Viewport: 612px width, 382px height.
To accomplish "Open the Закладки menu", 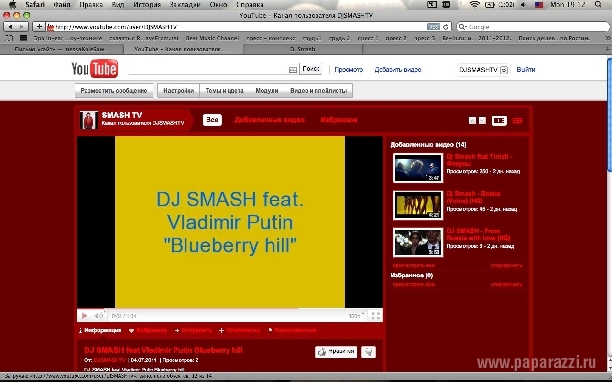I will pyautogui.click(x=185, y=5).
